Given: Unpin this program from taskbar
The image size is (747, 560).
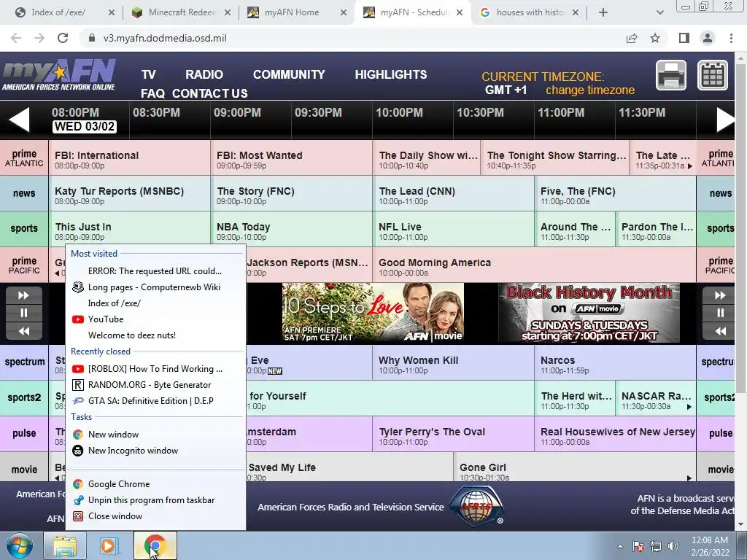Looking at the screenshot, I should (x=155, y=500).
